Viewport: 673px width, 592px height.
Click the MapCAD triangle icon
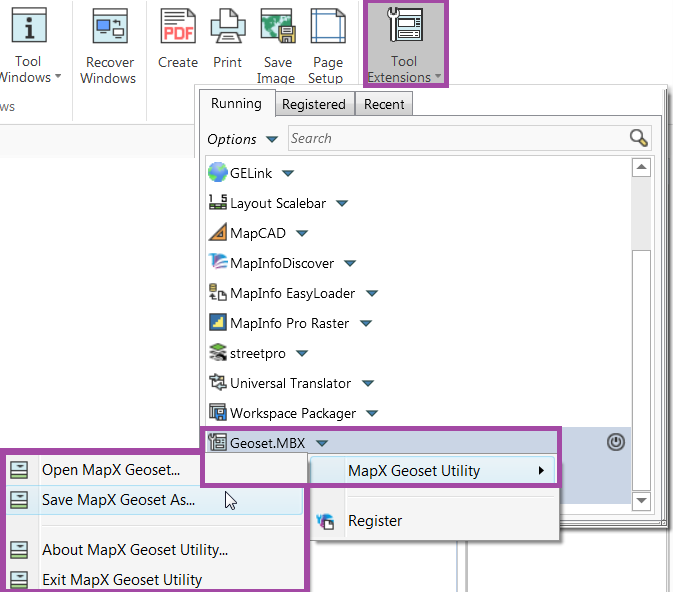click(218, 232)
